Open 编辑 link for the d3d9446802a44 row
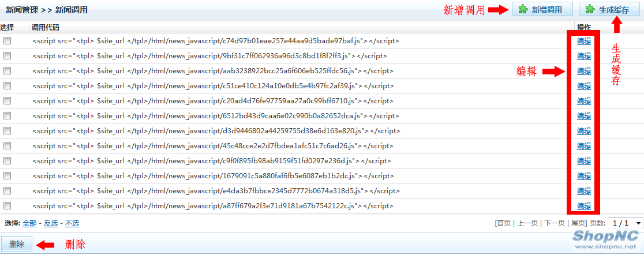The image size is (644, 255). [583, 130]
